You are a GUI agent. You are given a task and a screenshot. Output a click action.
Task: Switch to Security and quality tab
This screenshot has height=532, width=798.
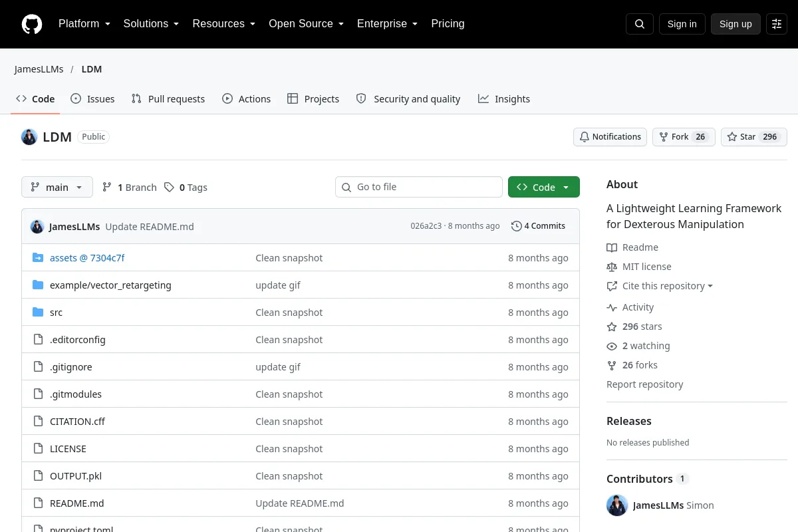tap(408, 99)
